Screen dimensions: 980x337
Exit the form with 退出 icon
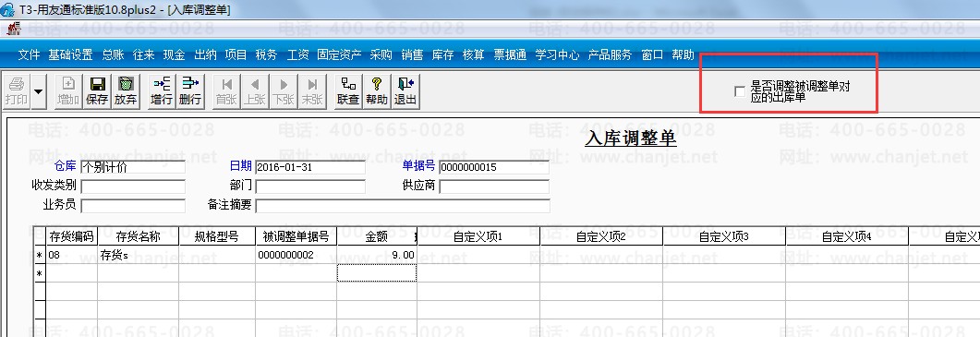click(405, 91)
